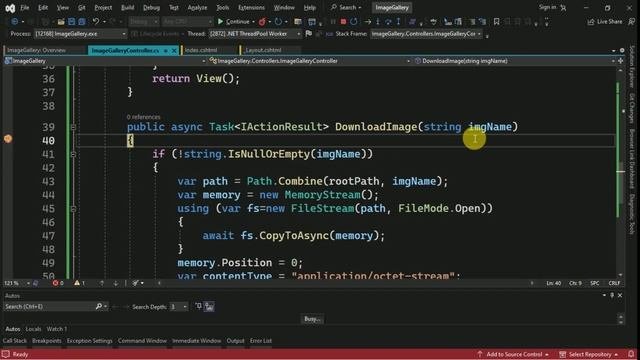Screen dimensions: 640x360
Task: Switch to the Index.cshtml tab
Action: (x=201, y=50)
